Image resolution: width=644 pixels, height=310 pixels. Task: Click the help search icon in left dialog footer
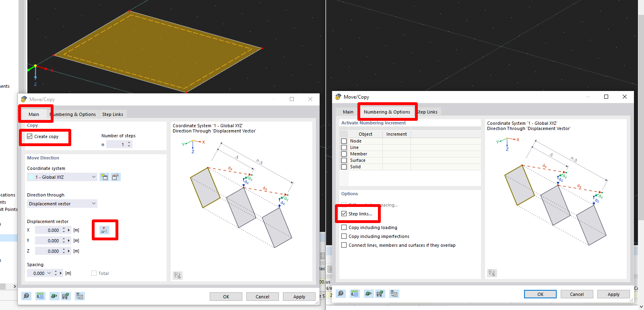click(26, 296)
